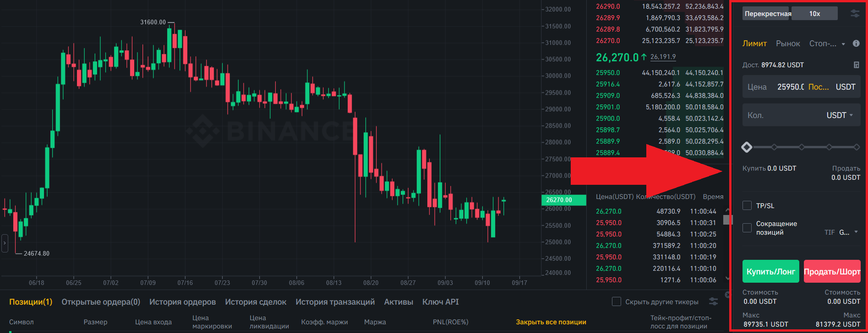
Task: Open the Ключ API tab
Action: [440, 302]
